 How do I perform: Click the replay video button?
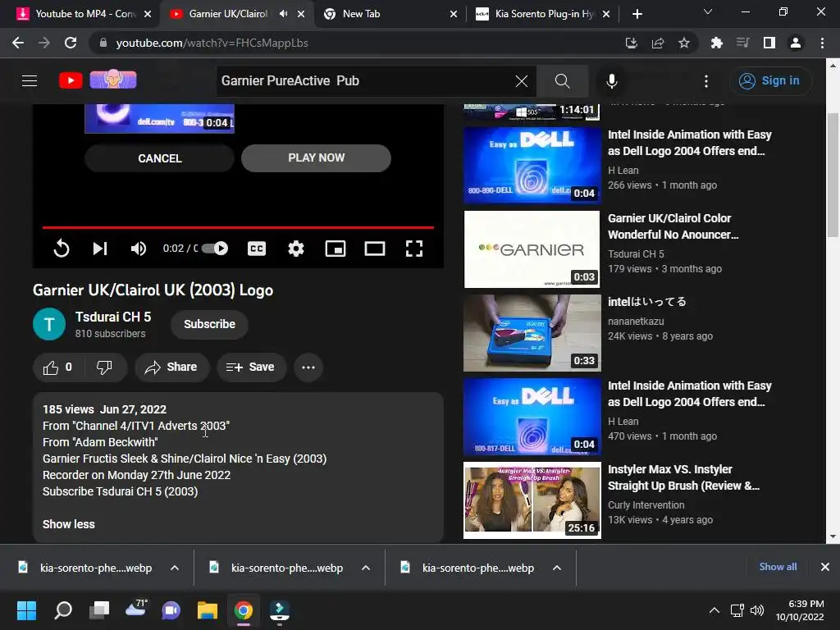[62, 249]
